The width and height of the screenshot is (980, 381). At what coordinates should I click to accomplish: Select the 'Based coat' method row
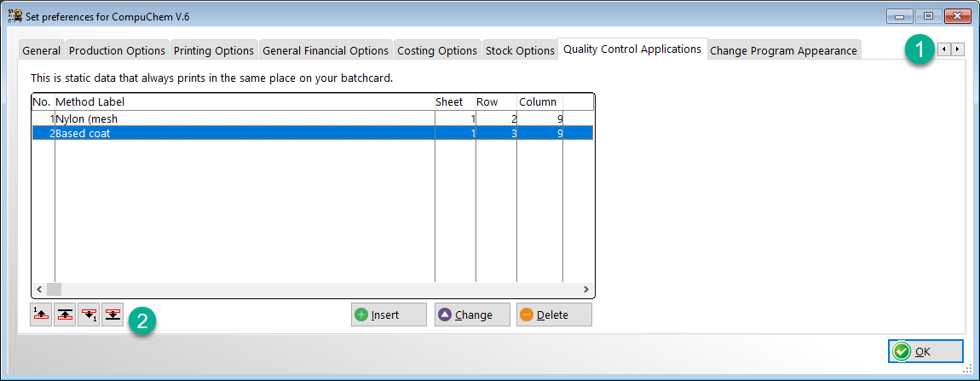pyautogui.click(x=313, y=133)
